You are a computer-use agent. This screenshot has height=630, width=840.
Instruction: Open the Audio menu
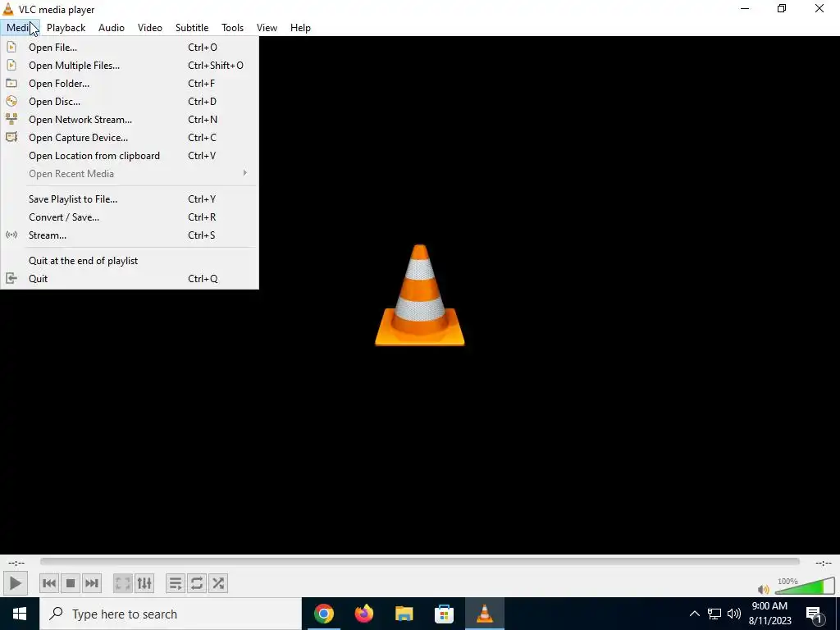(112, 28)
